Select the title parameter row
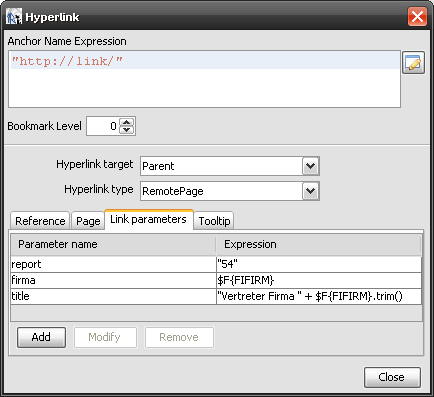The image size is (434, 397). [x=216, y=296]
